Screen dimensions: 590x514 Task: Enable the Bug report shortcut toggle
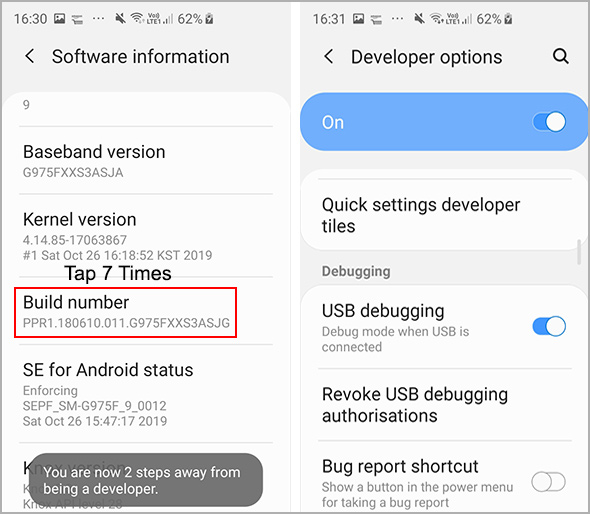click(x=549, y=482)
